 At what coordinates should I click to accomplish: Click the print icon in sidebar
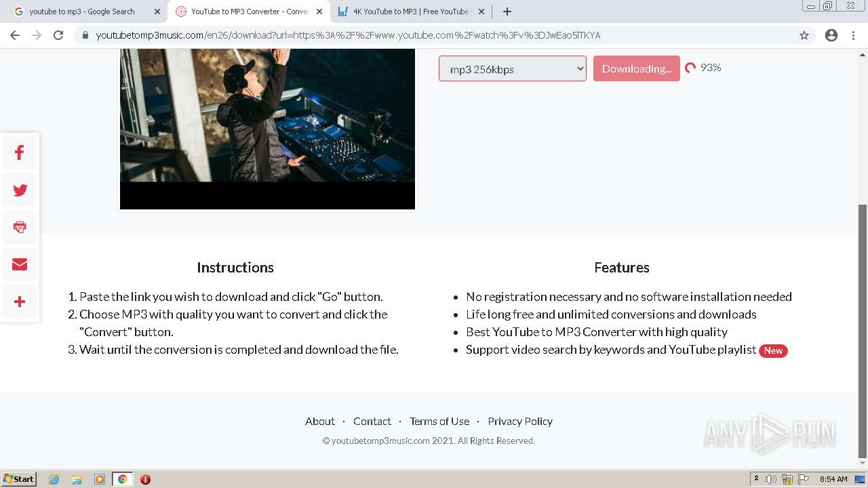coord(20,227)
